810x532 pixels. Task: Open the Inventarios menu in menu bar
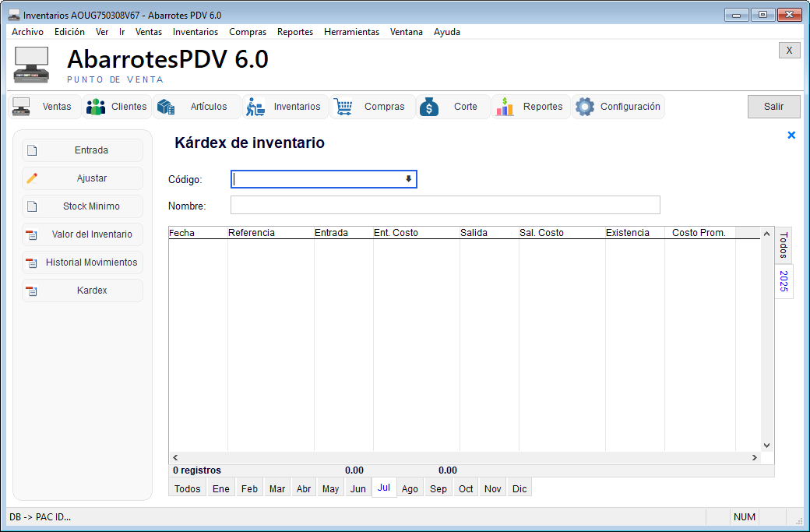(195, 31)
